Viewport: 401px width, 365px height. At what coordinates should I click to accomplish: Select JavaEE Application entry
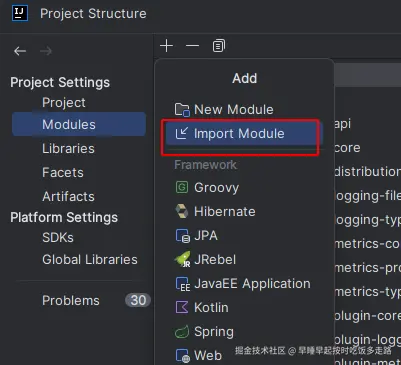[244, 284]
